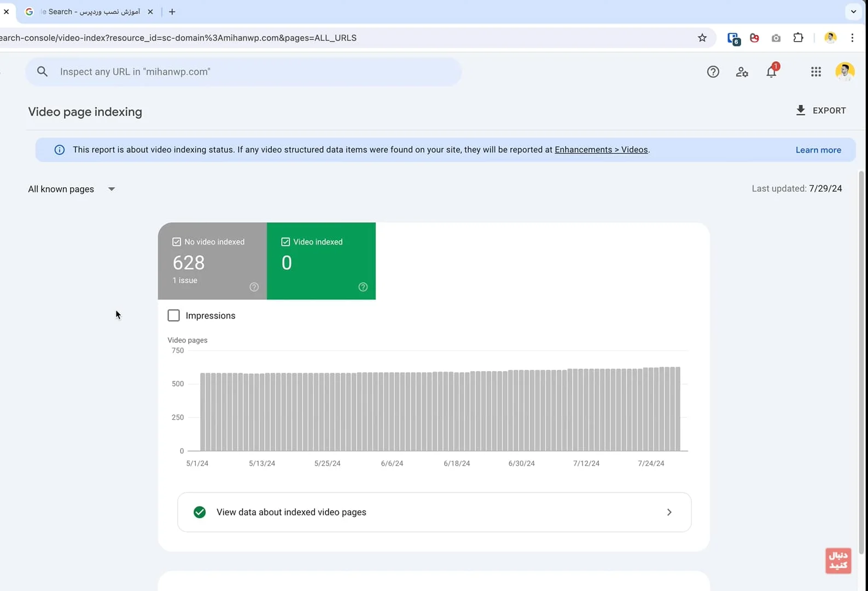868x591 pixels.
Task: Enable the Impressions checkbox
Action: pyautogui.click(x=174, y=316)
